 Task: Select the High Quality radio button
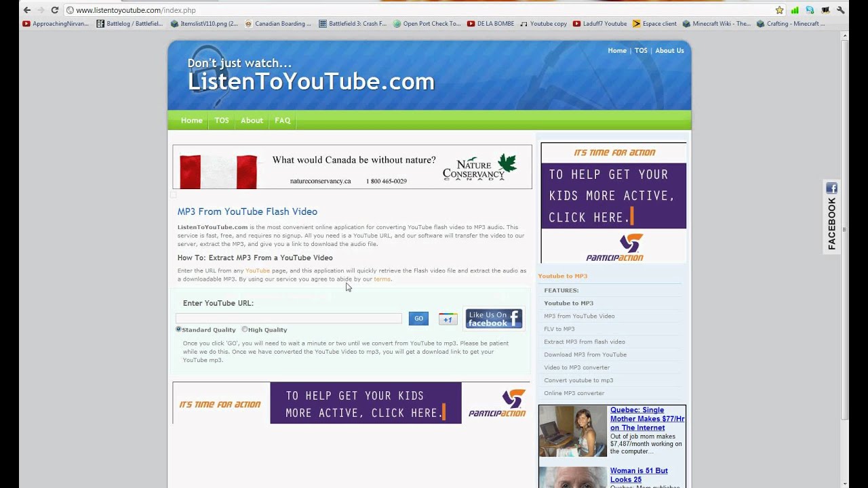click(245, 329)
